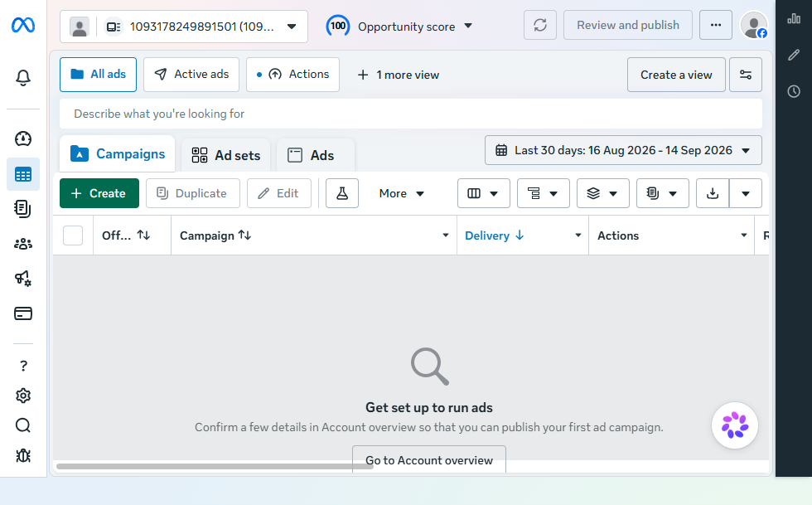Click the Export download icon button
812x505 pixels.
(713, 193)
